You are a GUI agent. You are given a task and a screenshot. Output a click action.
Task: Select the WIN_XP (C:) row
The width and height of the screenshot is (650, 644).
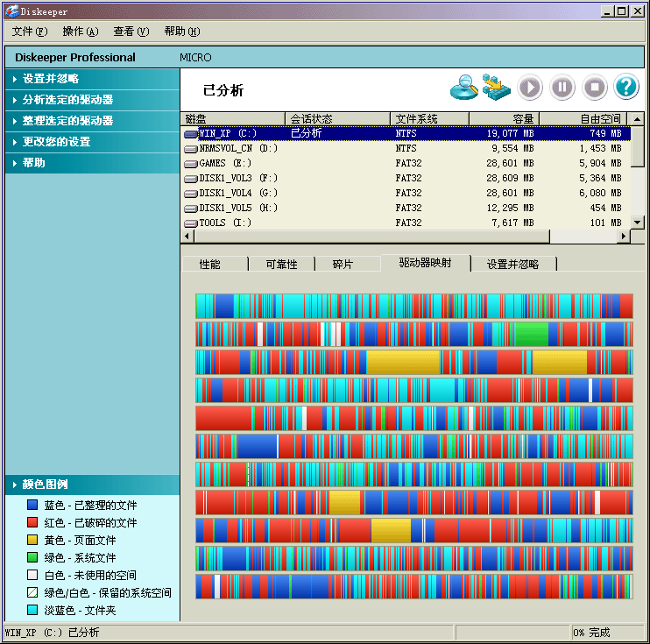[406, 133]
